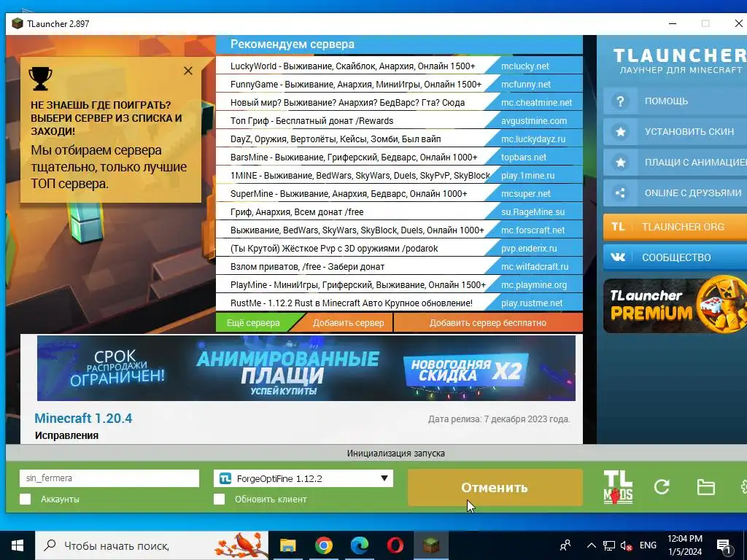Launch Google Chrome from the taskbar
The image size is (747, 560).
click(x=323, y=545)
